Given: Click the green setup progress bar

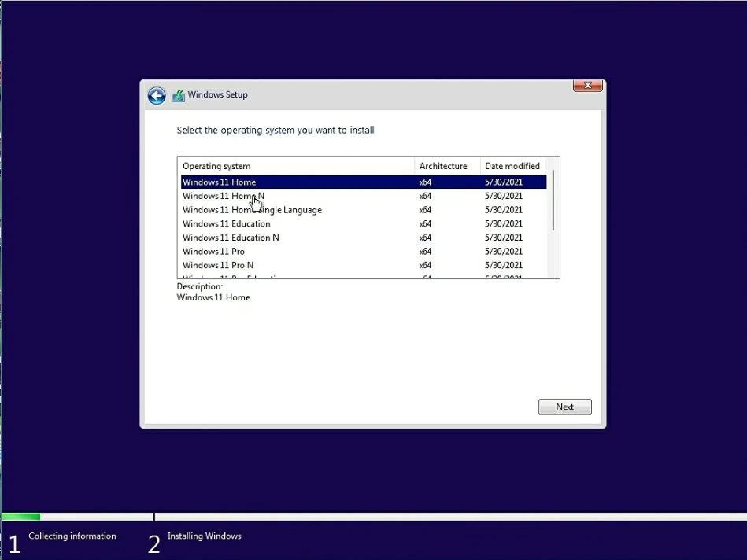Looking at the screenshot, I should coord(21,517).
